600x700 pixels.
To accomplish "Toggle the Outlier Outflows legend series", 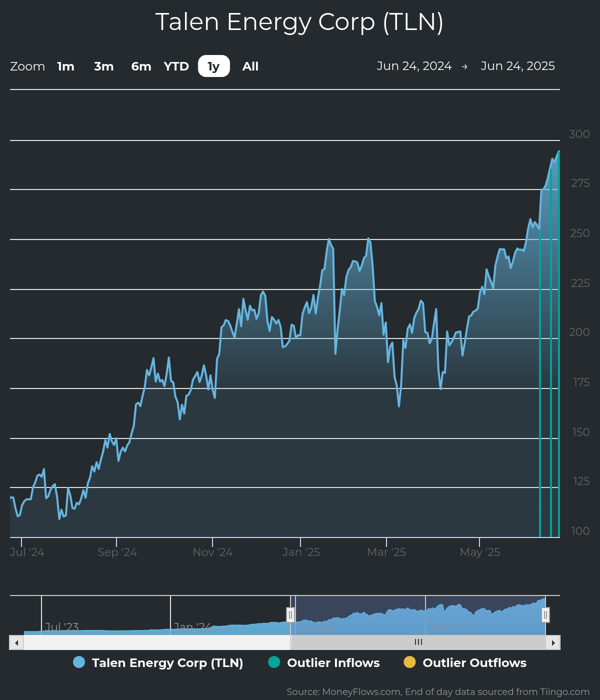I will [x=465, y=662].
